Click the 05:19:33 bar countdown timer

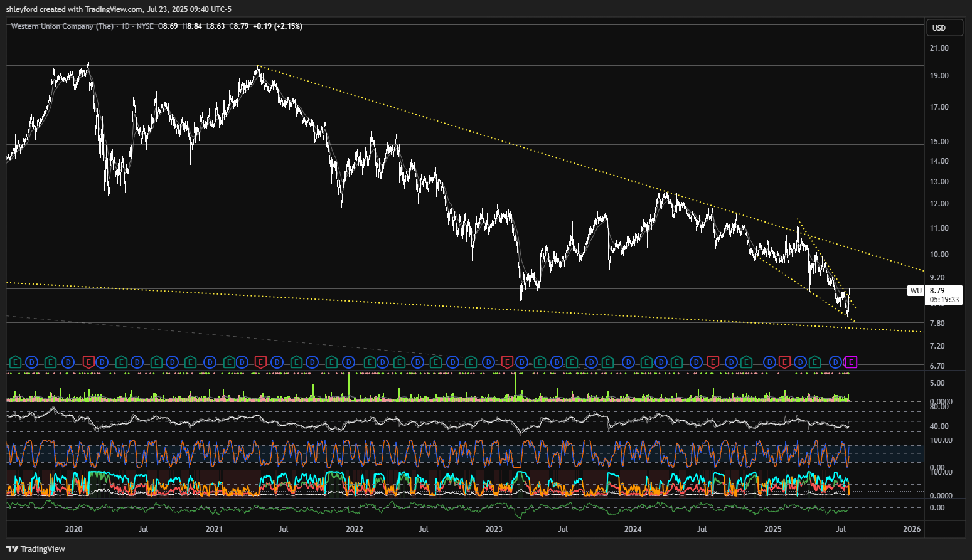point(944,300)
